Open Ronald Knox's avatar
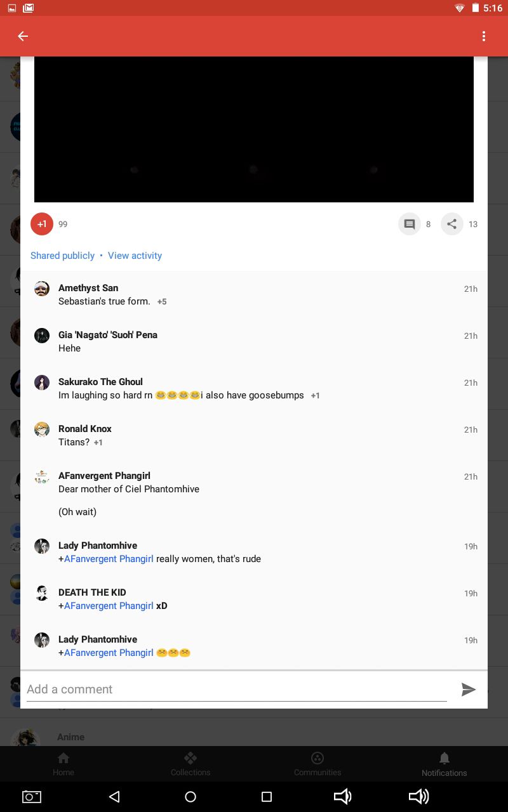Viewport: 508px width, 812px height. 42,429
